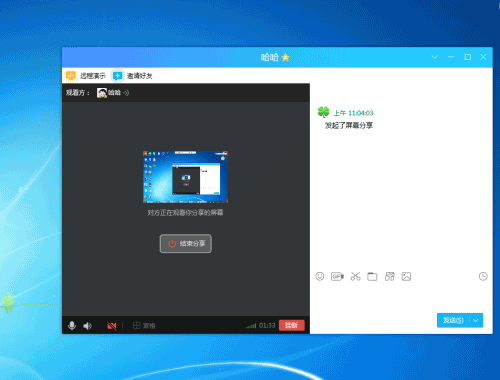Open the 邀请好友 invite friends item
Viewport: 500px width, 380px height.
click(x=132, y=76)
